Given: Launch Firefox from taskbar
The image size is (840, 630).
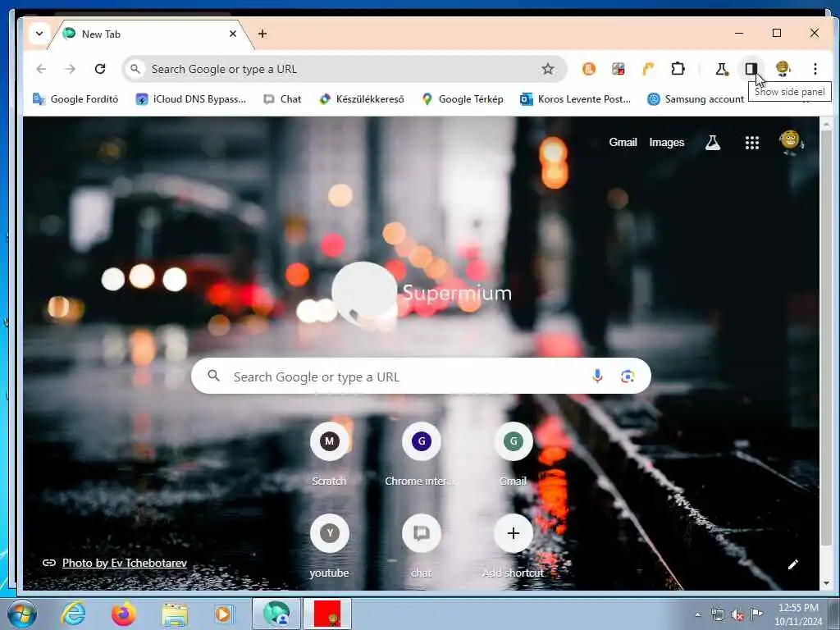Looking at the screenshot, I should [x=123, y=614].
